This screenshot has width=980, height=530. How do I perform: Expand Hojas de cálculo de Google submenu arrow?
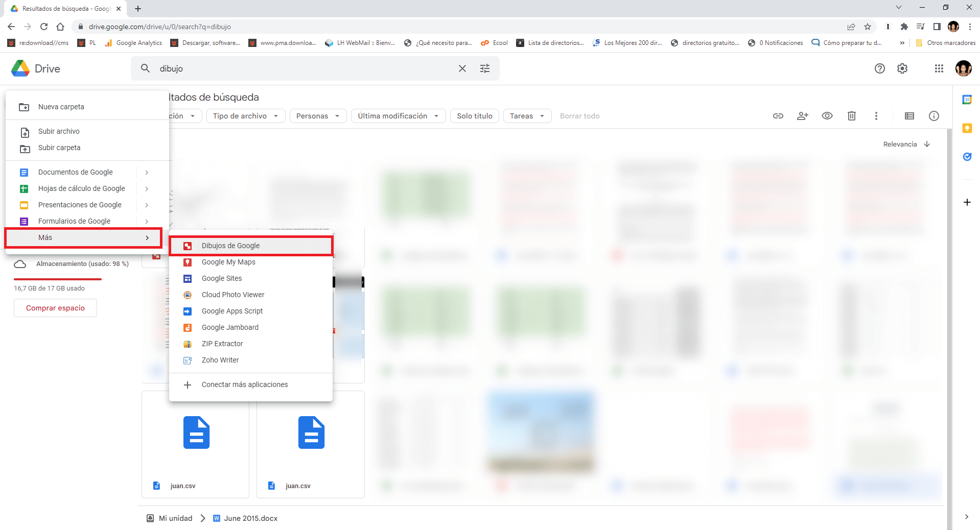tap(147, 189)
